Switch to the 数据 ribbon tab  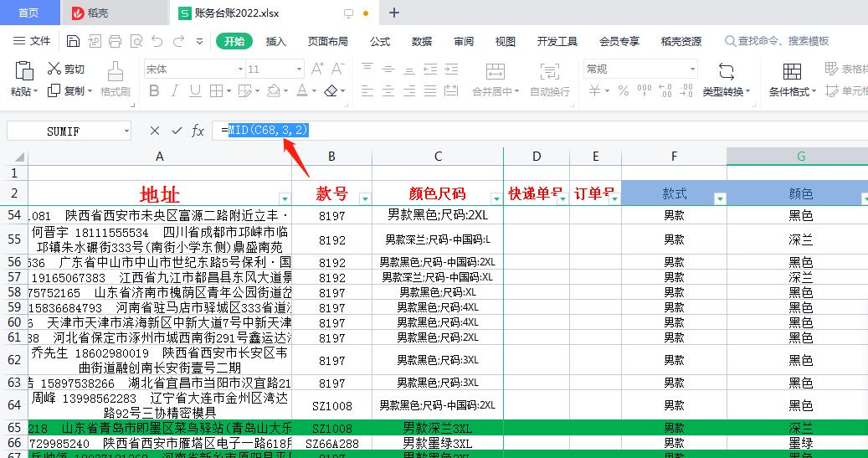[422, 42]
